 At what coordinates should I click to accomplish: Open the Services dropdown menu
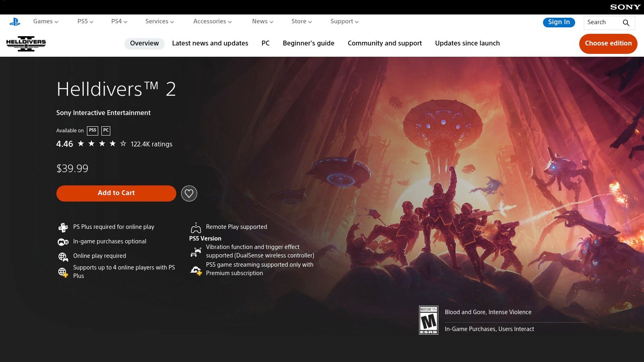coord(159,21)
